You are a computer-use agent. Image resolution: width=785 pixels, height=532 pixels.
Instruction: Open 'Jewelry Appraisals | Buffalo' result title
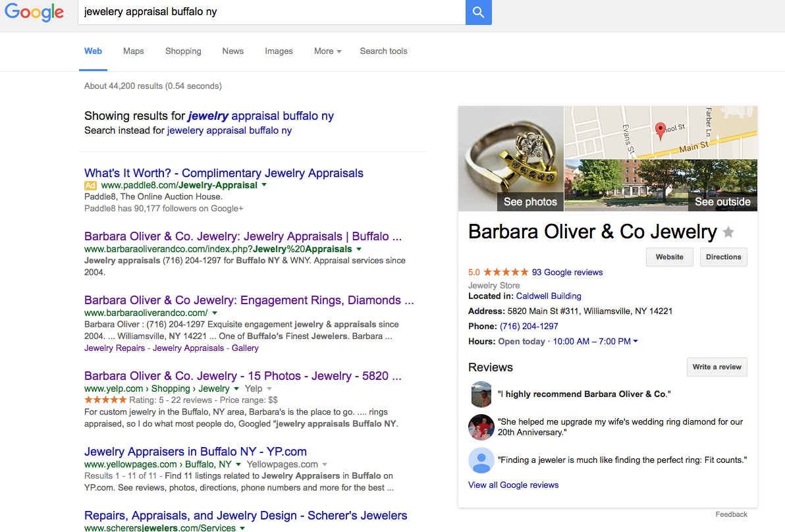click(x=243, y=236)
